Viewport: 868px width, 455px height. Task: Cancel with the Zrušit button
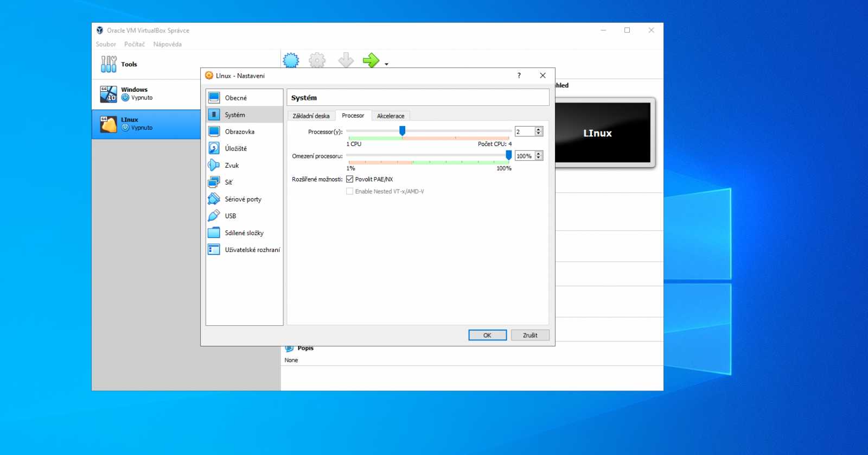pos(530,335)
